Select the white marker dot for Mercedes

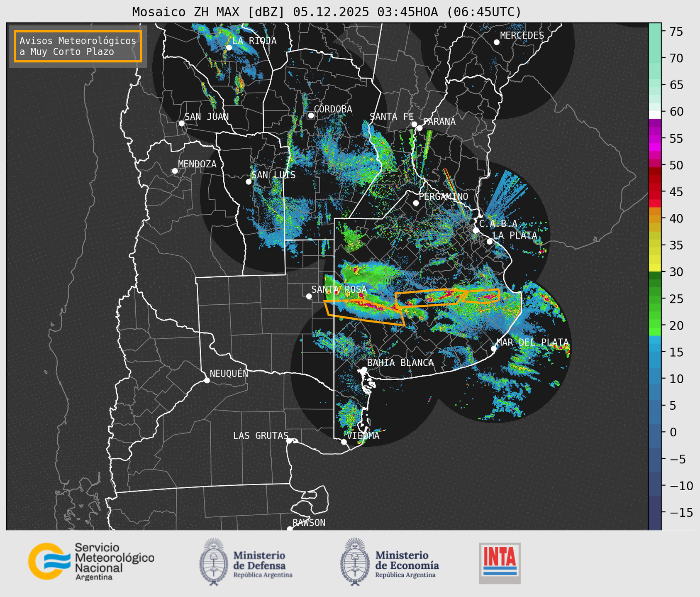pos(496,42)
